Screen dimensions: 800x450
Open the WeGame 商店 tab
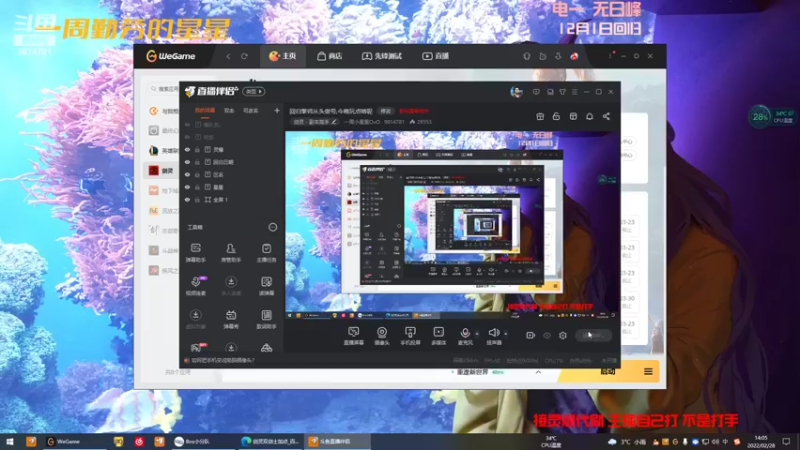click(330, 56)
